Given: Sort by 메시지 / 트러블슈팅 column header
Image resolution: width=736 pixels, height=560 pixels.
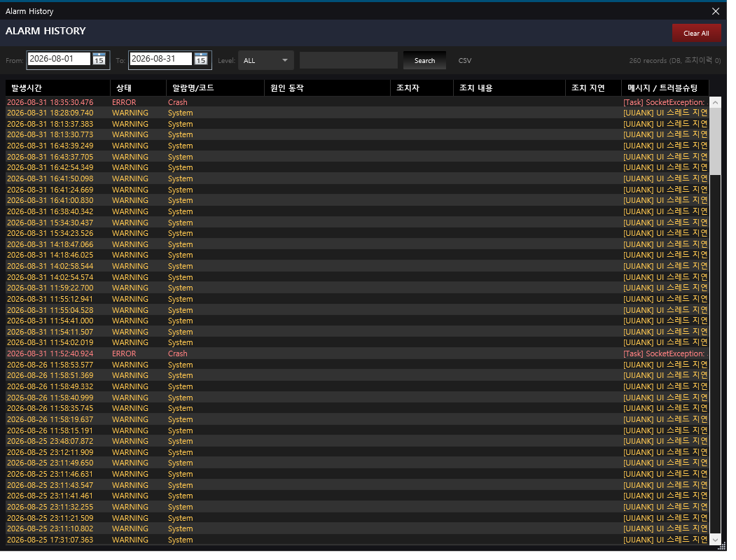Looking at the screenshot, I should coord(665,88).
